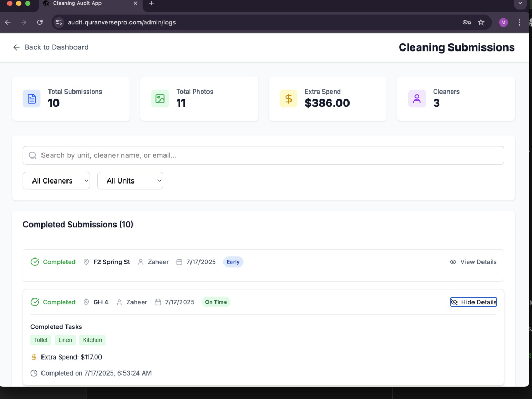The height and width of the screenshot is (399, 532).
Task: Click the Total Photos image icon
Action: tap(160, 99)
